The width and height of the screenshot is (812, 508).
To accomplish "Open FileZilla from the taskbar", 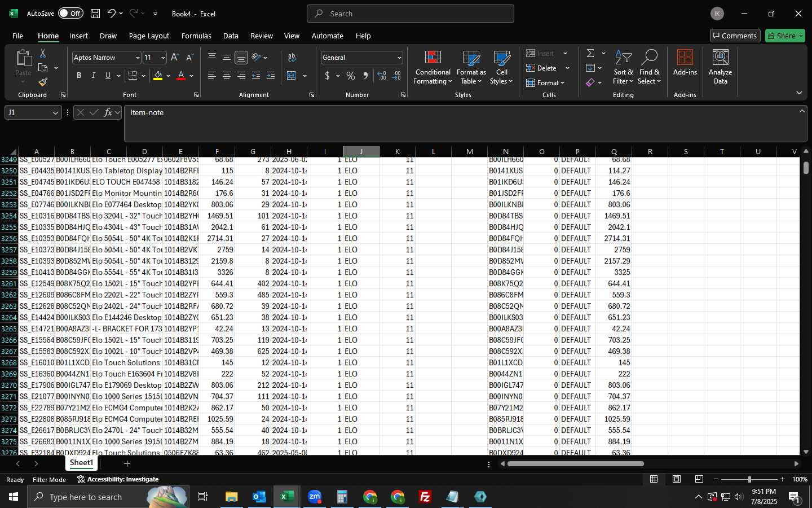I will coord(425,497).
